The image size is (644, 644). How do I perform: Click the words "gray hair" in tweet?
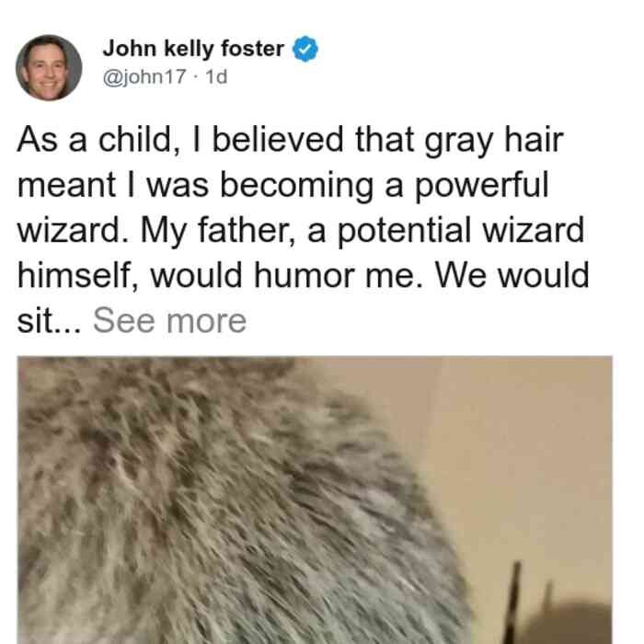(x=493, y=142)
